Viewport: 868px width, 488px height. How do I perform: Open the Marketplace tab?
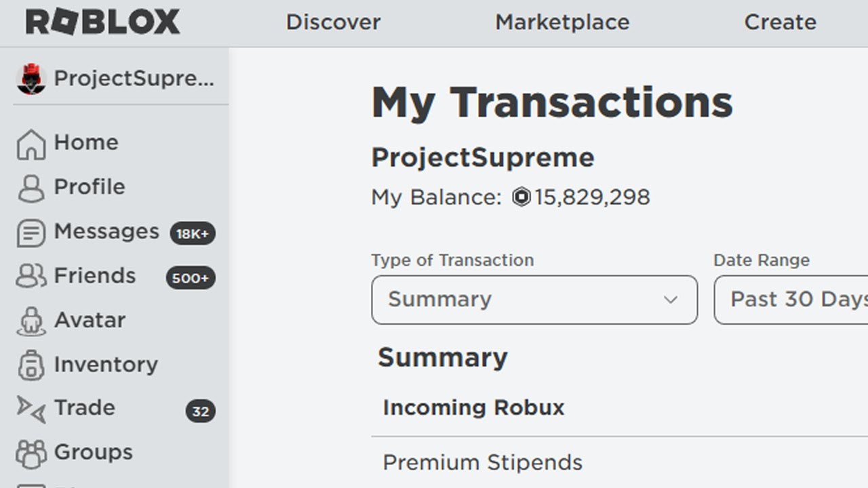coord(562,22)
